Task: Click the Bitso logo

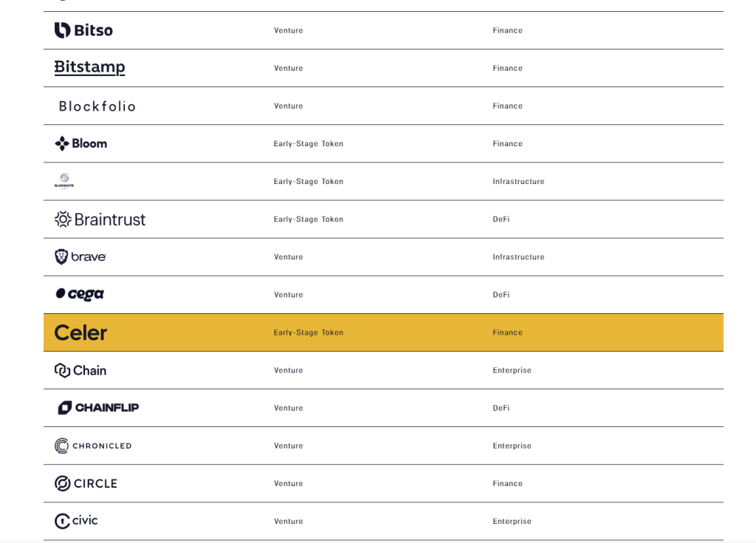Action: (83, 30)
